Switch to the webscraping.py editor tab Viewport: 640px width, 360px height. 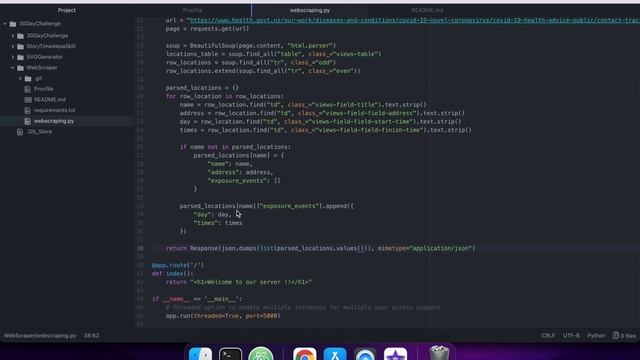tap(310, 10)
